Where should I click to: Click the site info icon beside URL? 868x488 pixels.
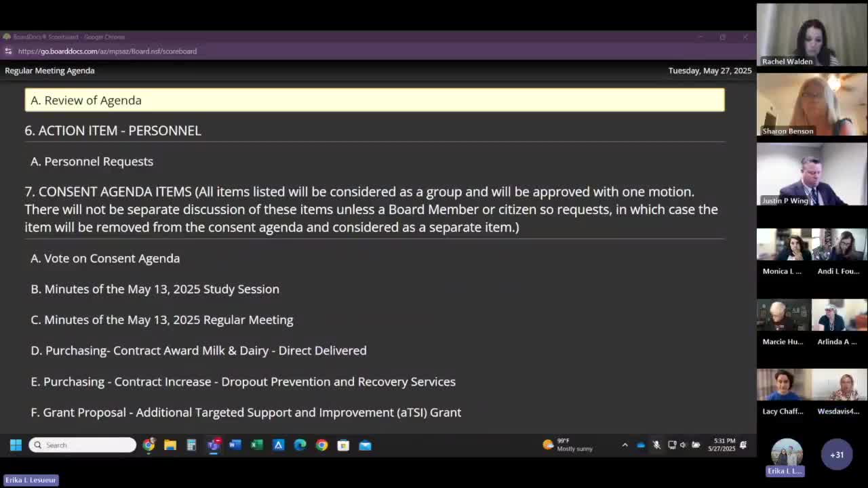[8, 51]
